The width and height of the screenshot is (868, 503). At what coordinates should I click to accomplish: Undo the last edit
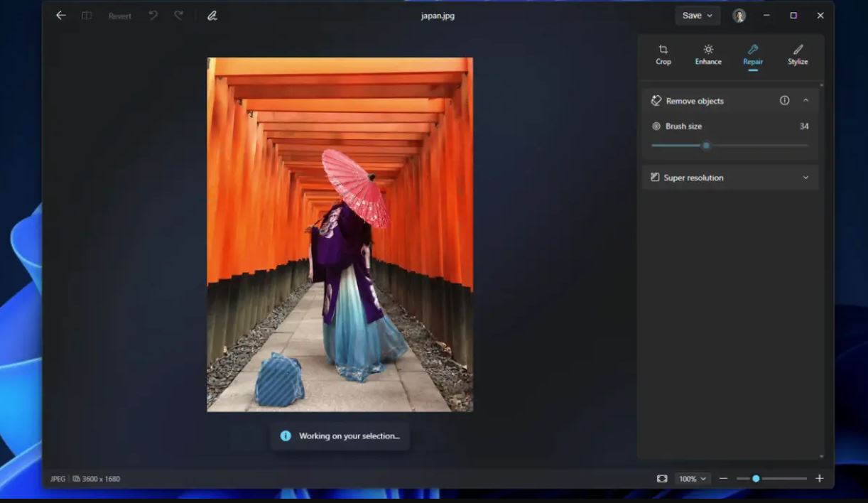point(153,15)
